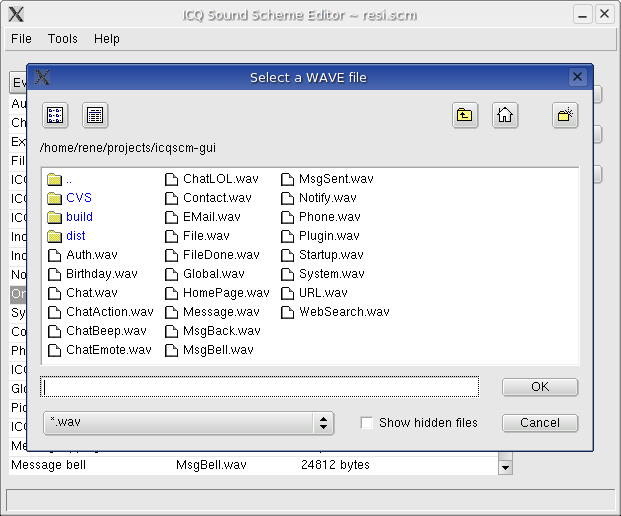Viewport: 621px width, 516px height.
Task: Jump to the home directory
Action: tap(505, 115)
